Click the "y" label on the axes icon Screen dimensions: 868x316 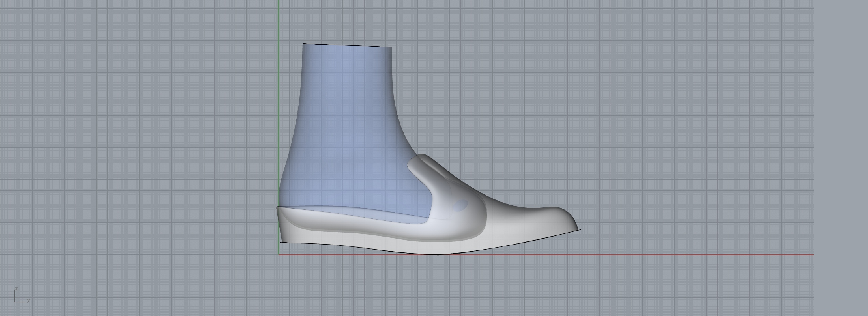[x=28, y=300]
